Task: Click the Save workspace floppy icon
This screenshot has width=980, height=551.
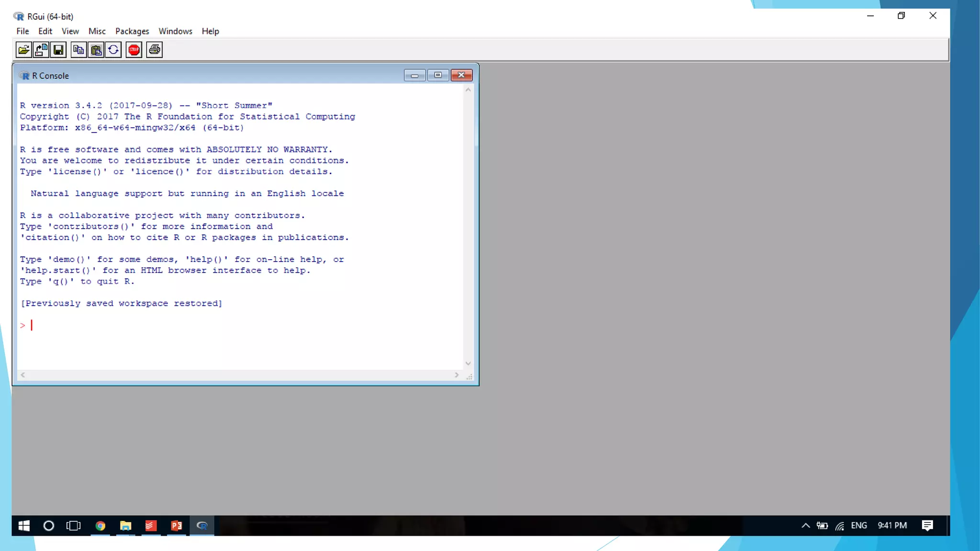Action: (58, 50)
